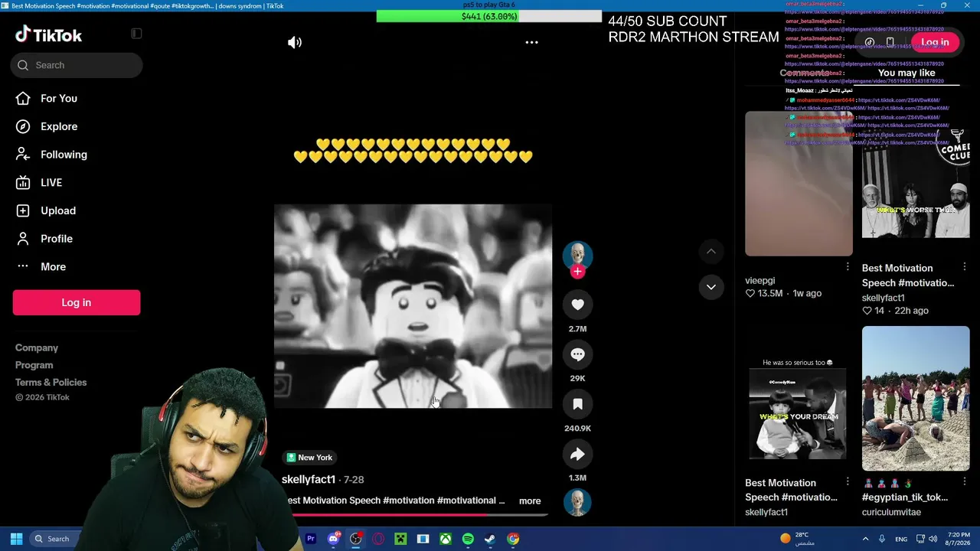This screenshot has width=980, height=551.
Task: Open the skellyfact1 creator avatar
Action: pos(577,256)
